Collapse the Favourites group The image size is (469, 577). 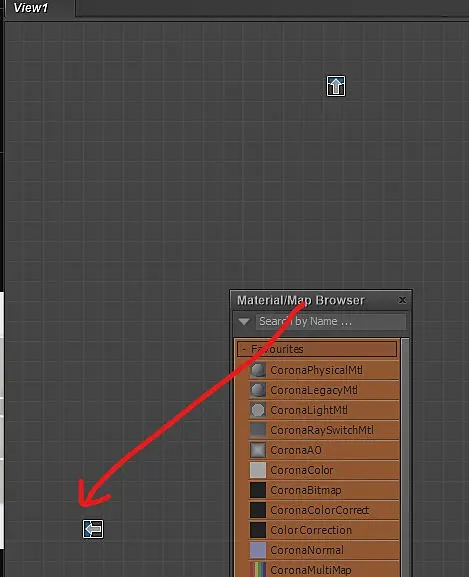coord(244,349)
